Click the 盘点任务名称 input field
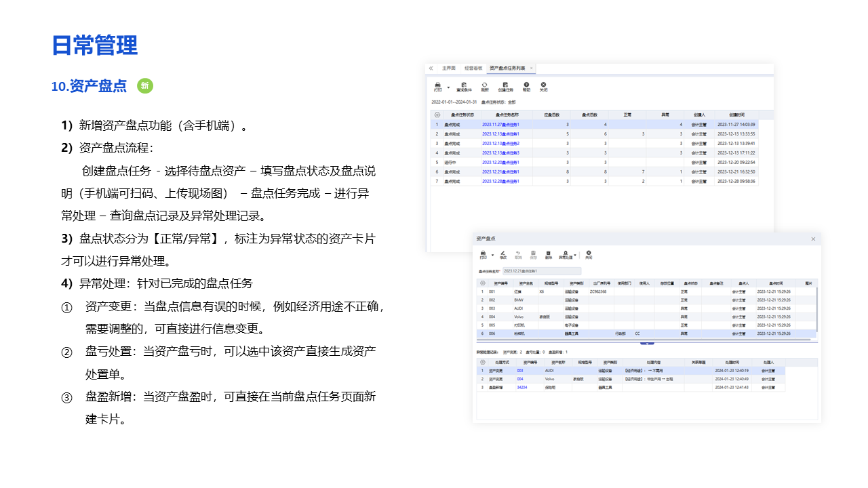 541,271
